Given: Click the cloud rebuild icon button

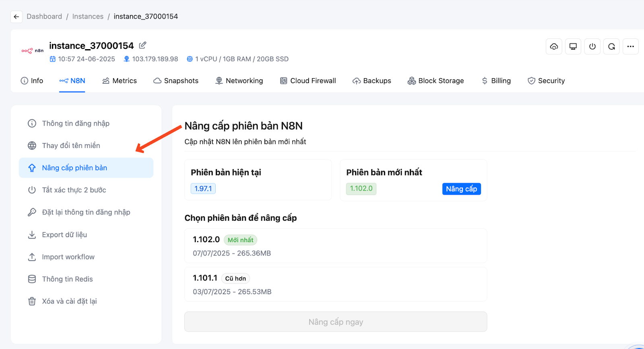Looking at the screenshot, I should pyautogui.click(x=554, y=46).
